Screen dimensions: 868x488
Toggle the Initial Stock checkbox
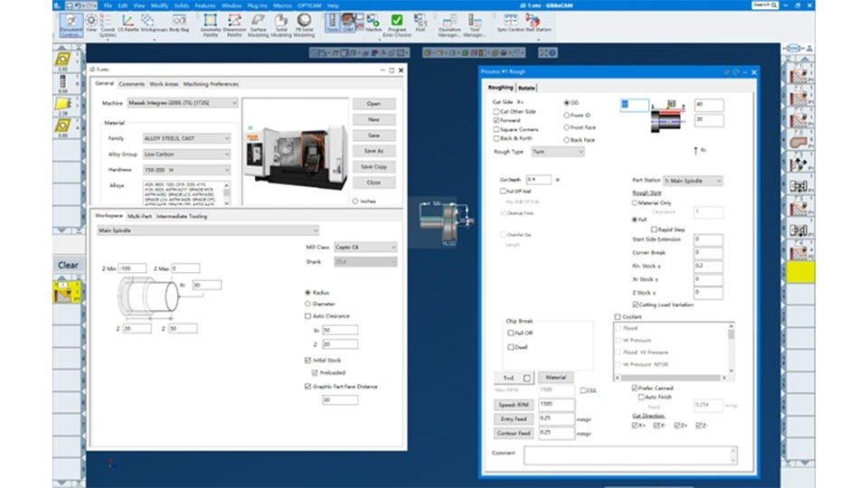(x=307, y=361)
